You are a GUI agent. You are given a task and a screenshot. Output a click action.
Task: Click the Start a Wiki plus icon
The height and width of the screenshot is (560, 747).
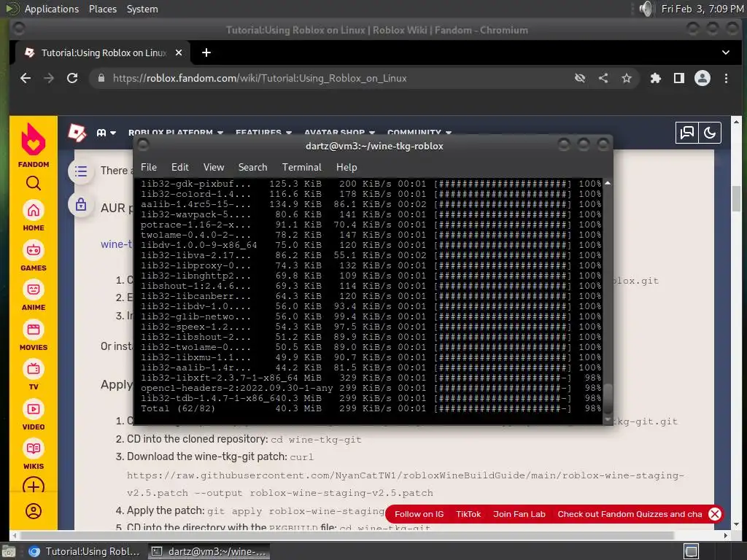point(34,486)
